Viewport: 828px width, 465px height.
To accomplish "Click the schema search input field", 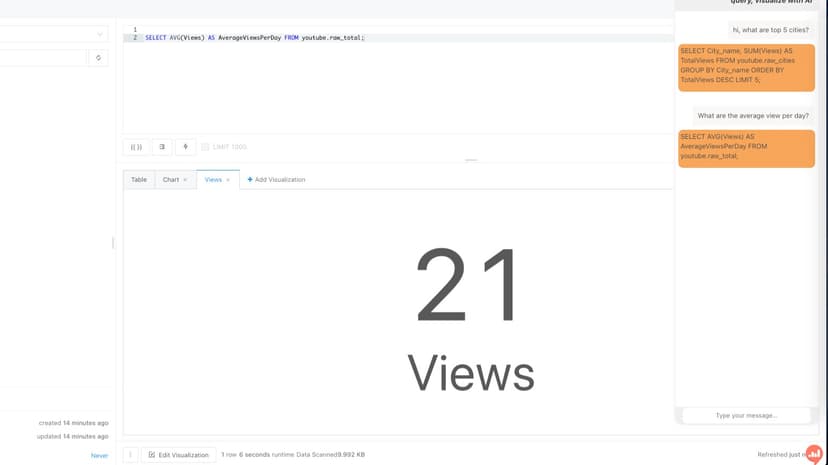I will (42, 58).
